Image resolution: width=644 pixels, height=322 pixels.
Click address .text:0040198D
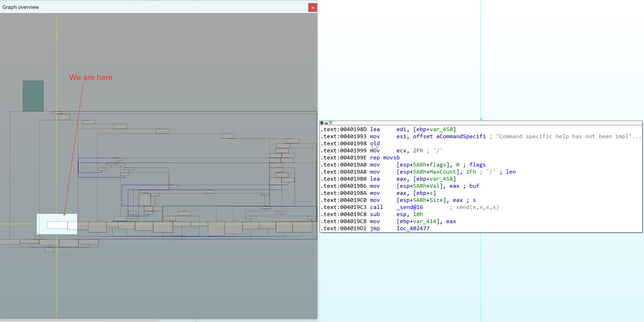click(x=343, y=129)
